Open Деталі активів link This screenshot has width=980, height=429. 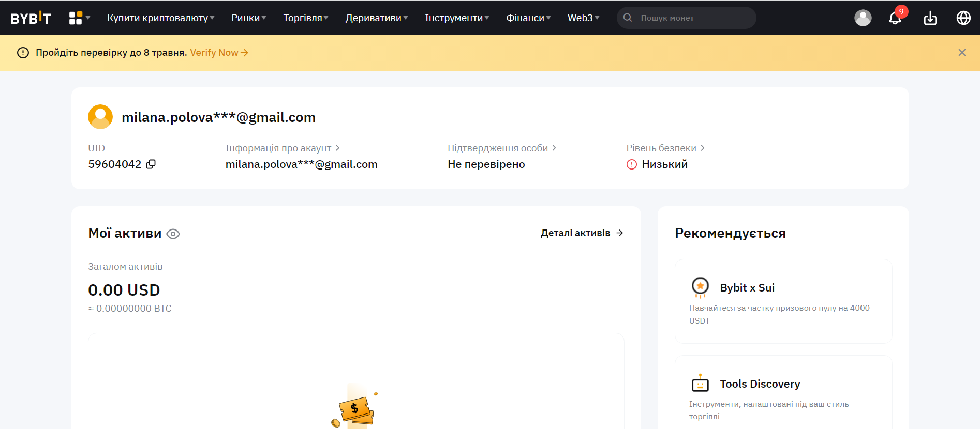click(582, 233)
